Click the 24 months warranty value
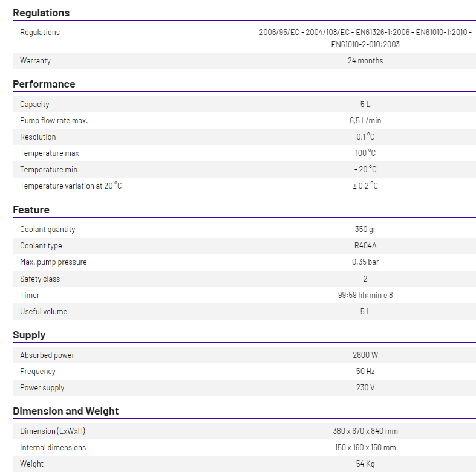 (x=365, y=60)
